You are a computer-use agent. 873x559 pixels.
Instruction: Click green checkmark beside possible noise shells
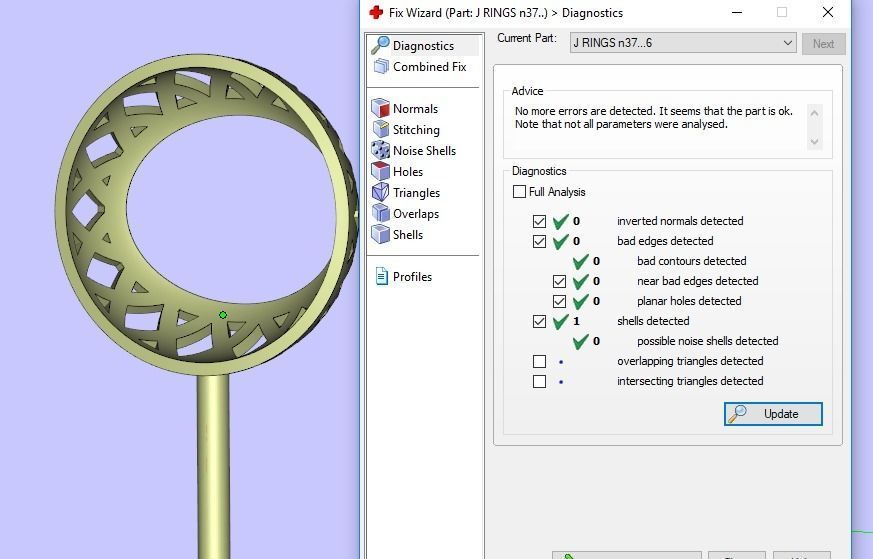coord(581,341)
